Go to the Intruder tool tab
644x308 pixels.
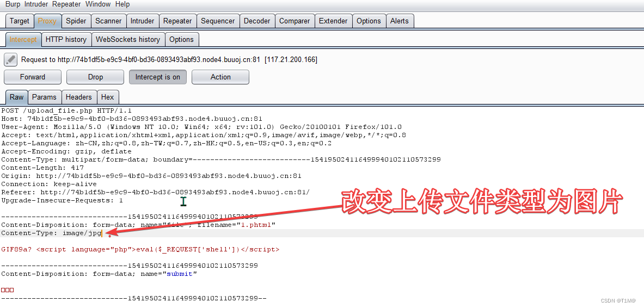pos(143,21)
